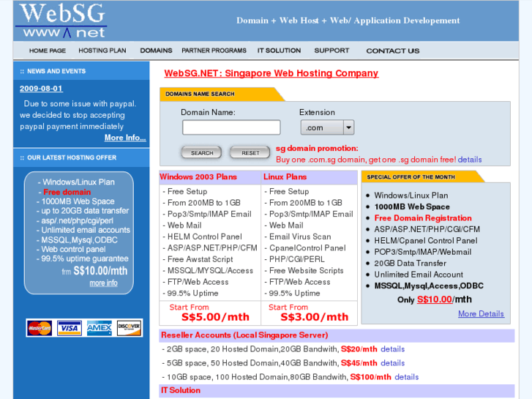Click 'HELM Control Panel' Windows plan item
The height and width of the screenshot is (399, 532).
tap(205, 236)
